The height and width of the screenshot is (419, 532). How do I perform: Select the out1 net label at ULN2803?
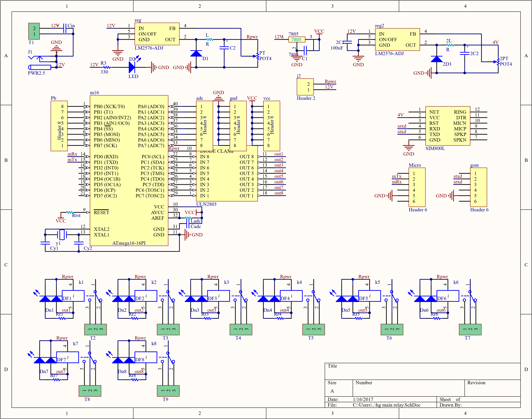pos(279,154)
